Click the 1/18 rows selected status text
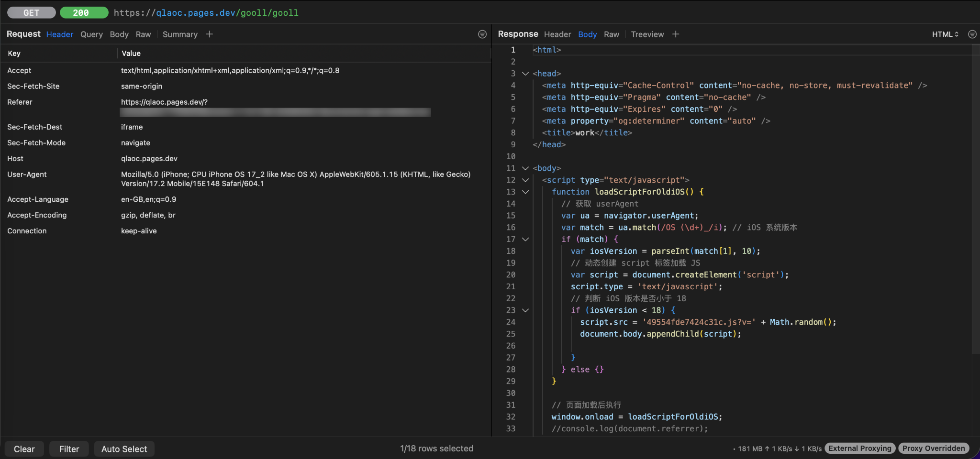 (436, 448)
